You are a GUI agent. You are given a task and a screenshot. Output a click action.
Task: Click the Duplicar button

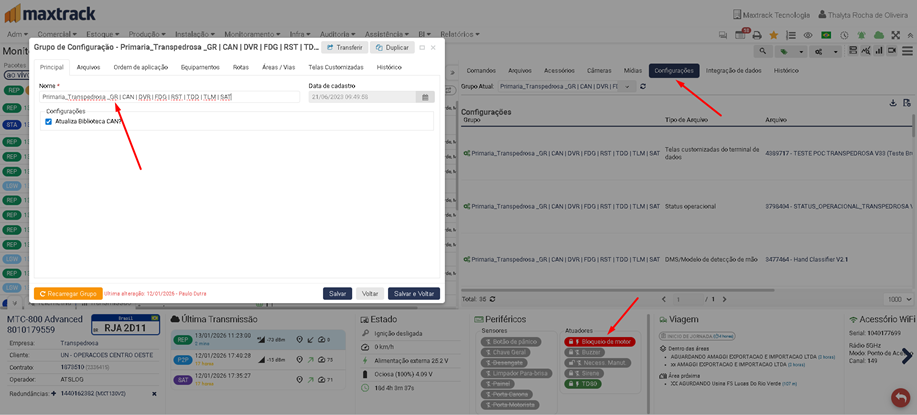(x=392, y=47)
